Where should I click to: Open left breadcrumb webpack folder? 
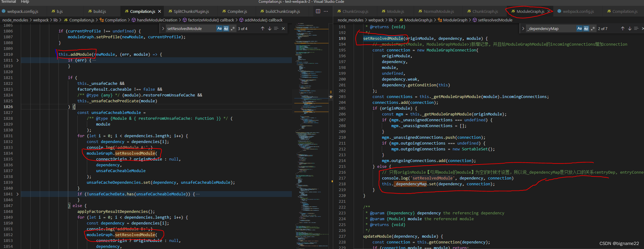[x=41, y=20]
